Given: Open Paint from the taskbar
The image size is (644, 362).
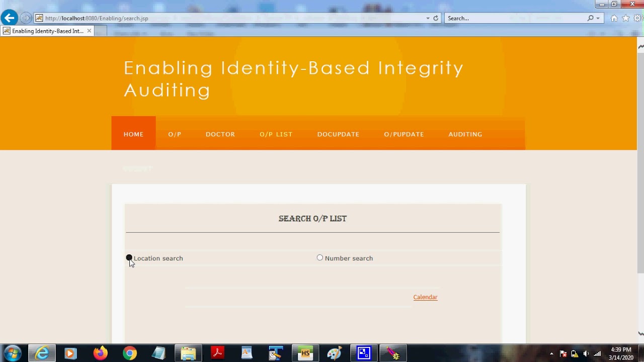Looking at the screenshot, I should pyautogui.click(x=334, y=353).
